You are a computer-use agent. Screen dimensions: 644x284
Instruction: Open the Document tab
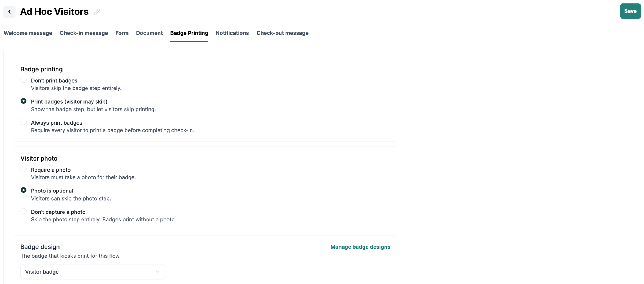point(149,33)
